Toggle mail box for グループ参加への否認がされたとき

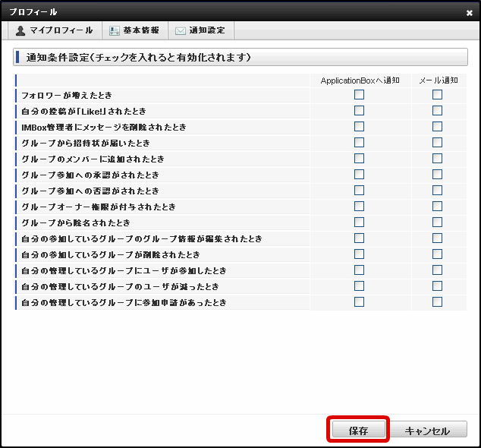438,191
